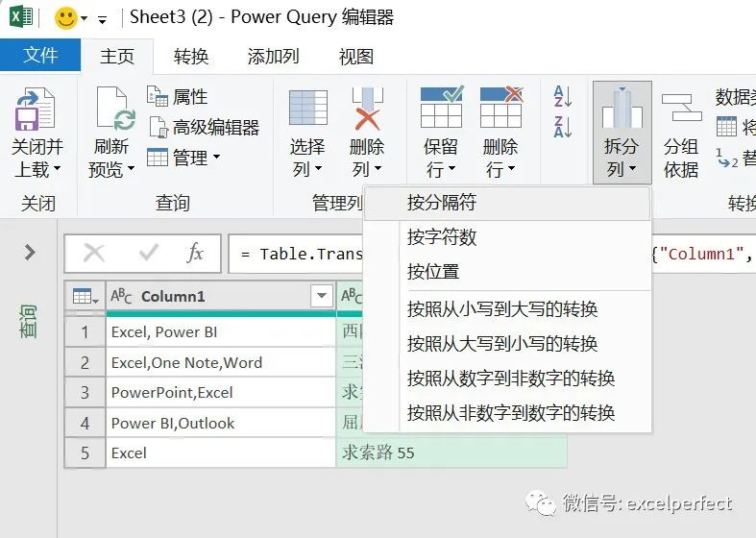Click the ABC data type icon of Column1
Screen dimensions: 756x538
pos(121,296)
